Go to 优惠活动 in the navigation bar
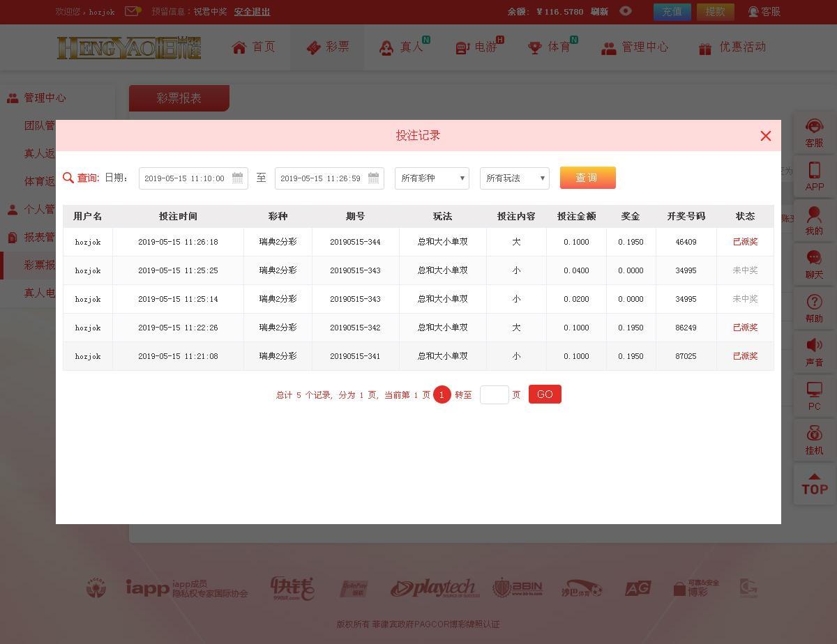 (732, 47)
